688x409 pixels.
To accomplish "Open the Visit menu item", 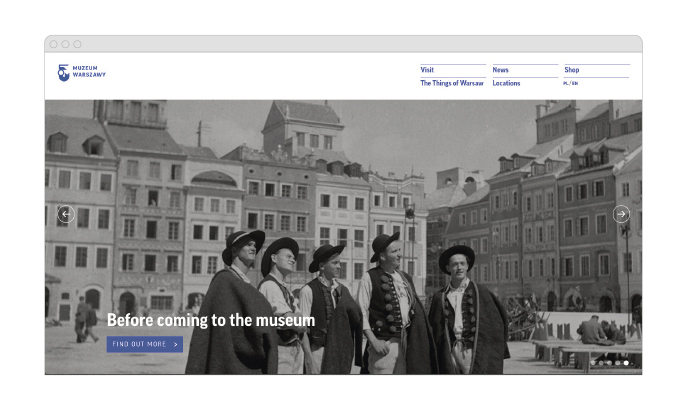I will point(427,70).
